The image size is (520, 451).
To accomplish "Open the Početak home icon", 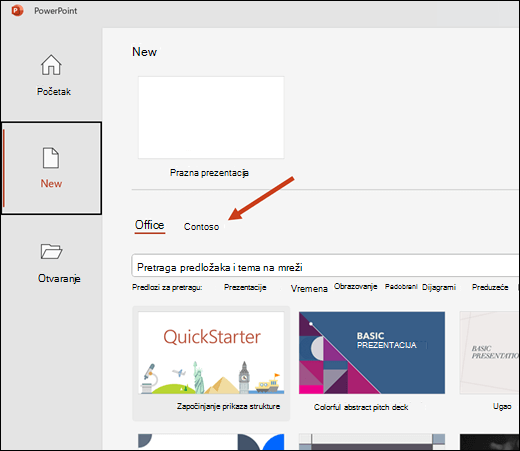I will pos(51,65).
